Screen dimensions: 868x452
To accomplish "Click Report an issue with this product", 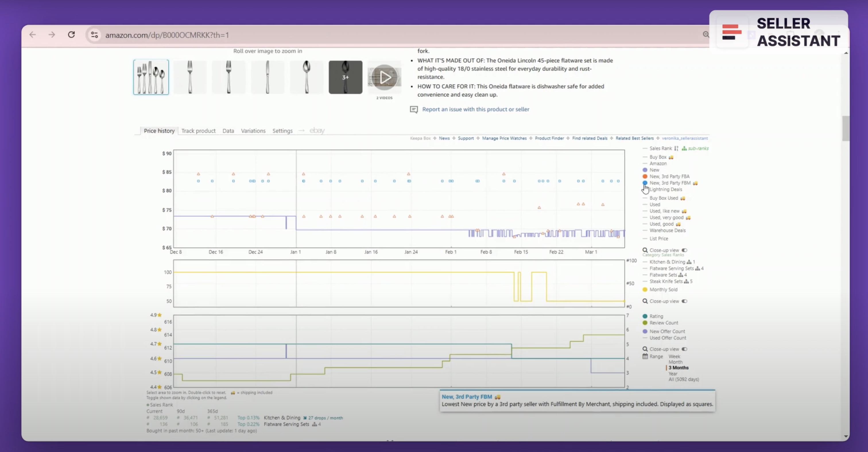I will [475, 109].
